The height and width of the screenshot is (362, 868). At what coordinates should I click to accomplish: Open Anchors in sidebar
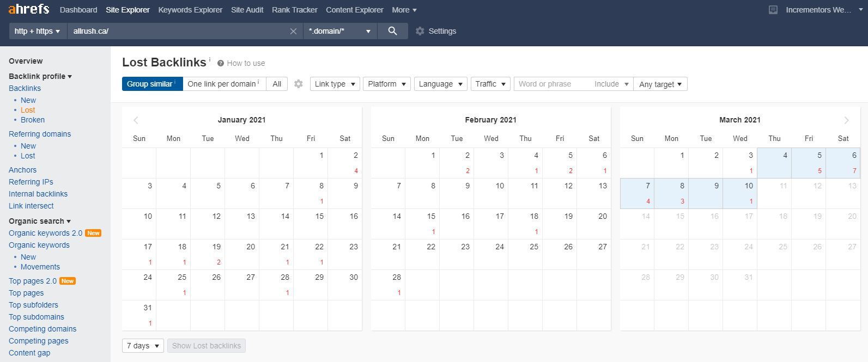pos(23,170)
